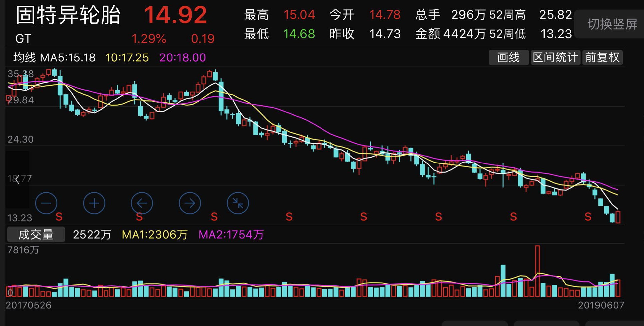Click the 今开 value 14.78

385,15
